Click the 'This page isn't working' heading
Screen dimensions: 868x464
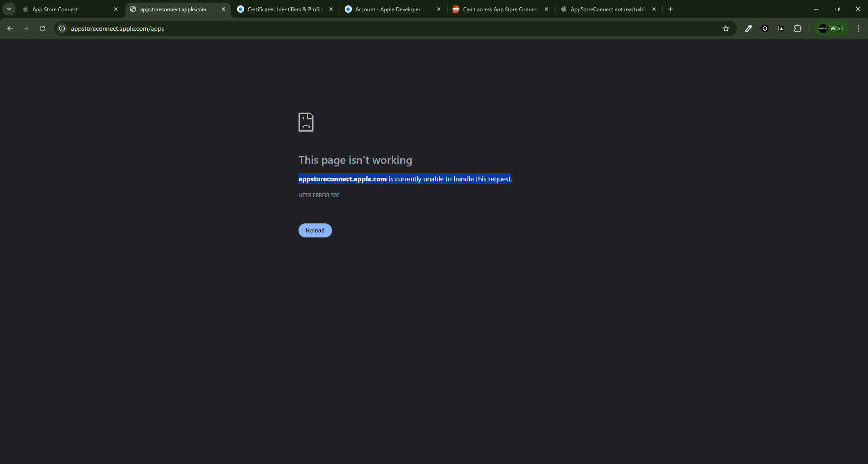[355, 160]
